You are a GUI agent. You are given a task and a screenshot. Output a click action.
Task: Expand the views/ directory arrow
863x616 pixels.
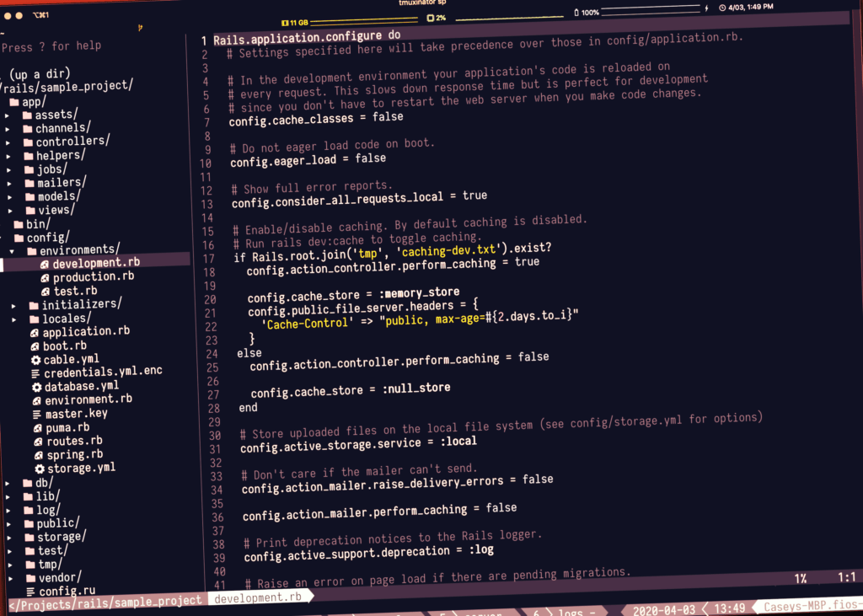click(10, 211)
